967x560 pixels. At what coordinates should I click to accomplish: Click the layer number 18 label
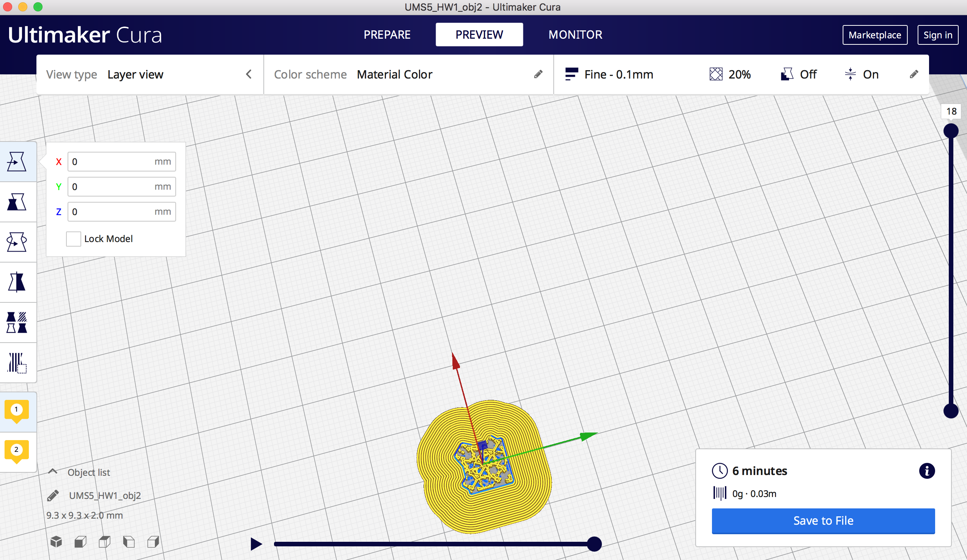951,111
